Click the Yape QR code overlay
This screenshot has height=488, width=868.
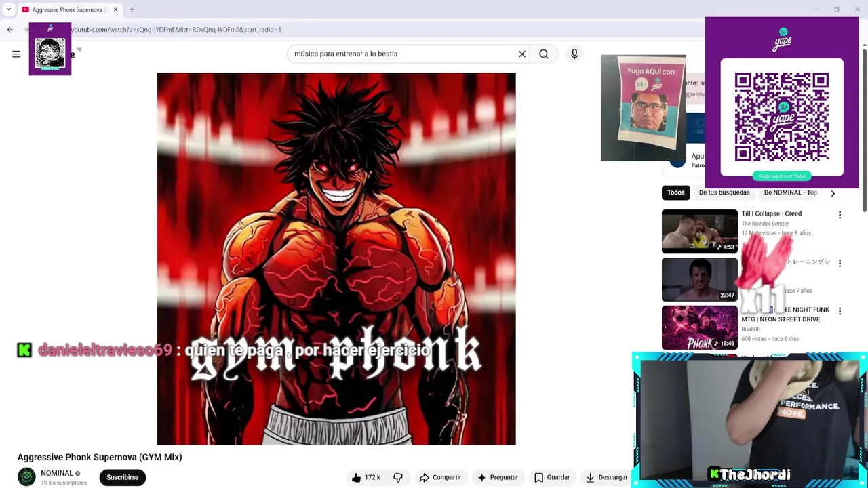[782, 117]
